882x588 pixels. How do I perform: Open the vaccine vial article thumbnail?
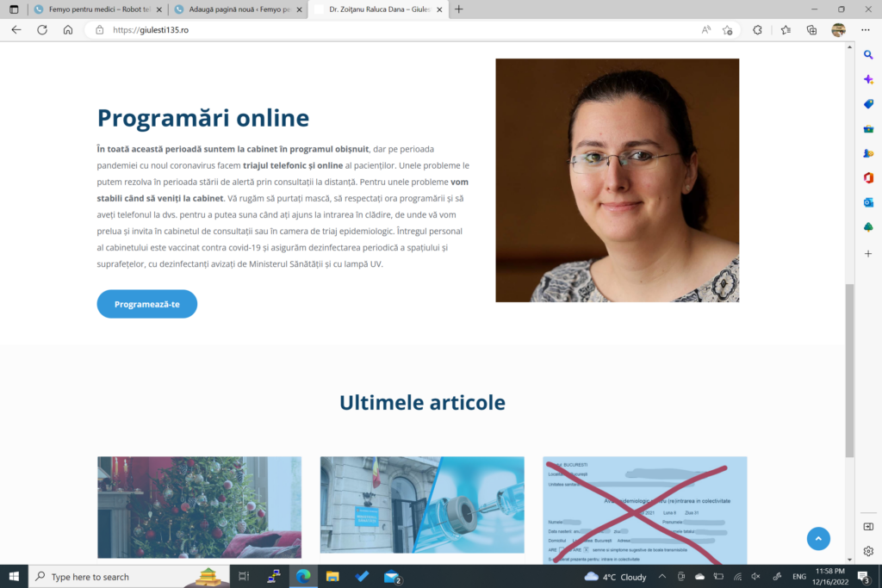point(422,504)
